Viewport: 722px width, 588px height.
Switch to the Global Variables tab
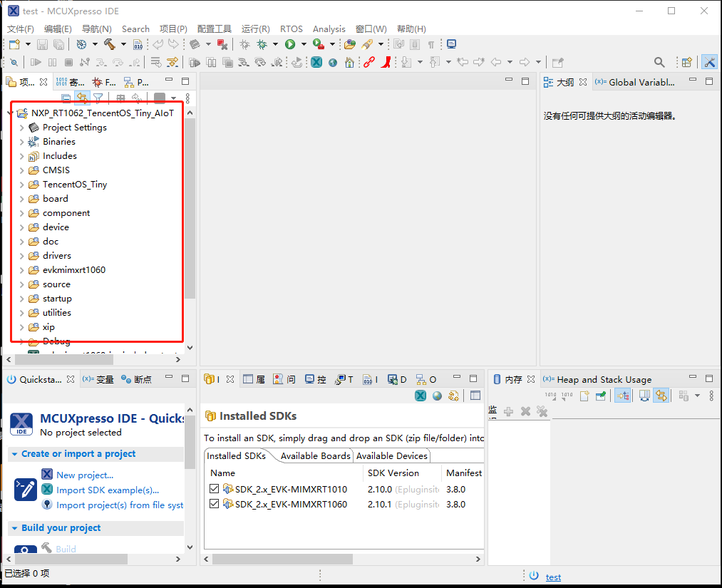coord(636,82)
